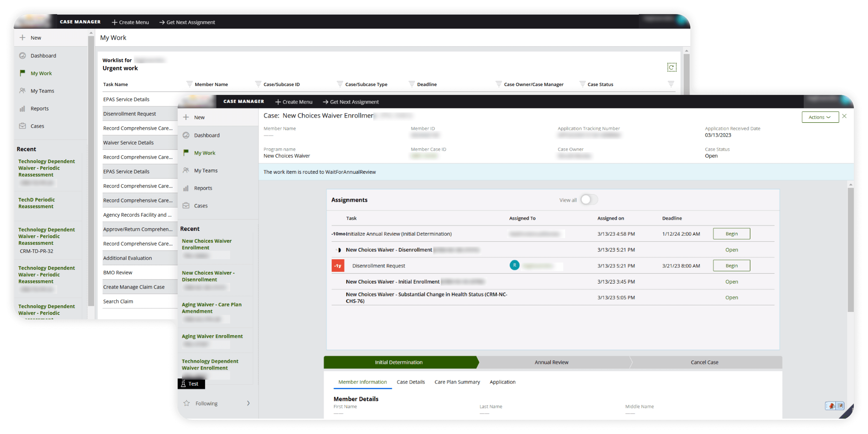Click the Task Name column filter icon
The width and height of the screenshot is (868, 434).
(189, 84)
